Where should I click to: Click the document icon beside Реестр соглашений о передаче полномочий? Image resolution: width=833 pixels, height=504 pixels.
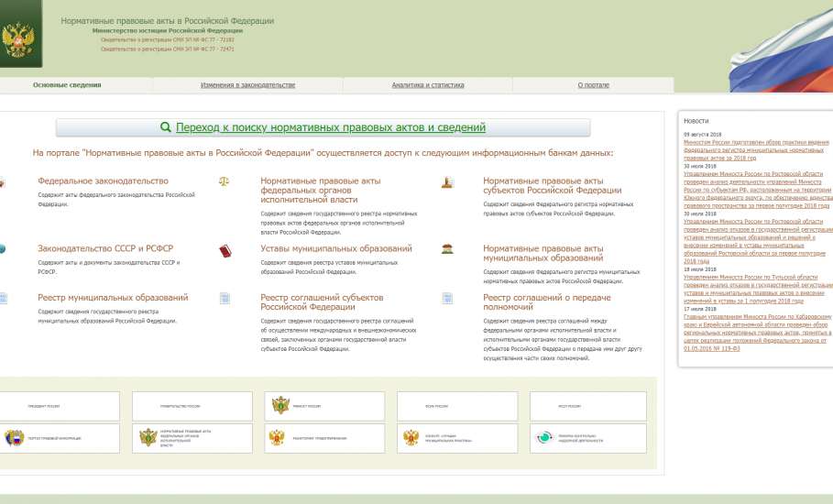[447, 299]
